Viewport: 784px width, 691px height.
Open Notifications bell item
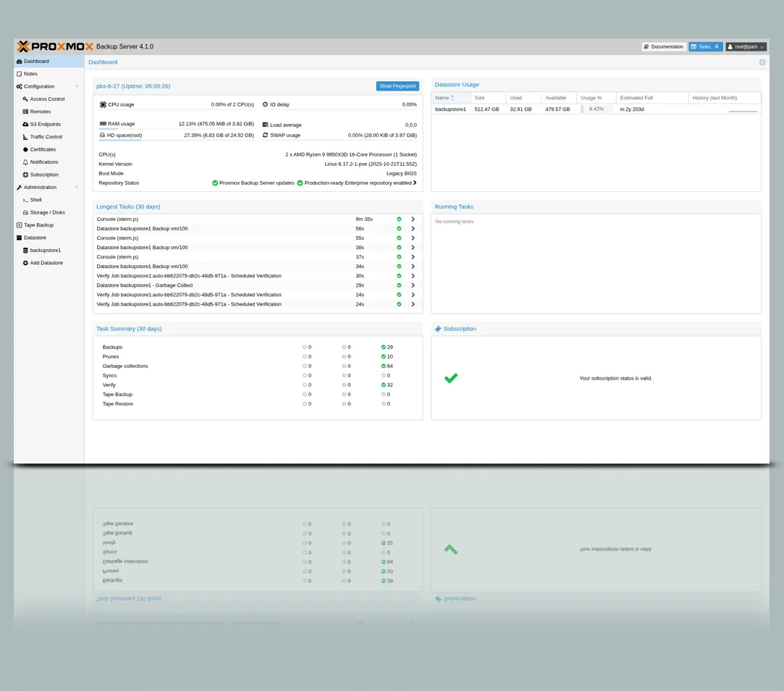[43, 162]
